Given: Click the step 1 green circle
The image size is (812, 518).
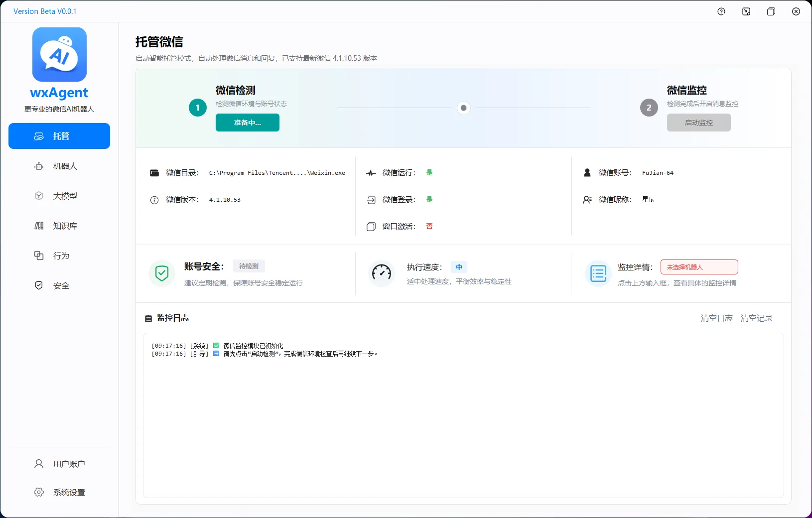Looking at the screenshot, I should (198, 108).
